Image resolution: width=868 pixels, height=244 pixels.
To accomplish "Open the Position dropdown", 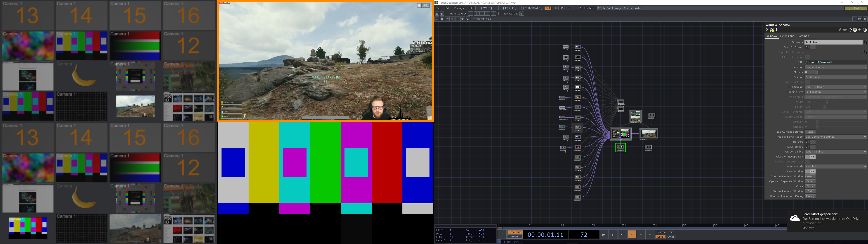I will [x=836, y=77].
